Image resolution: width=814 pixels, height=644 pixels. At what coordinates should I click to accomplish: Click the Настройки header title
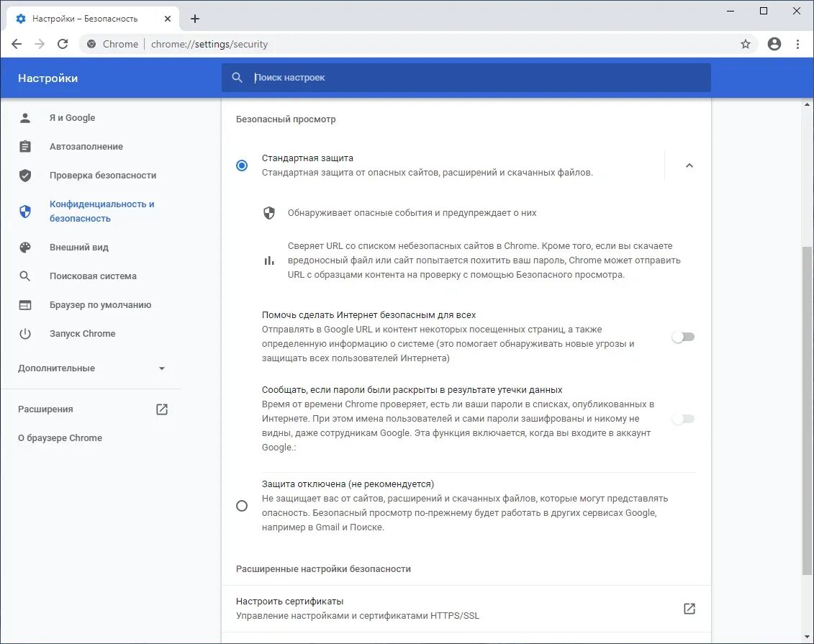[x=48, y=78]
